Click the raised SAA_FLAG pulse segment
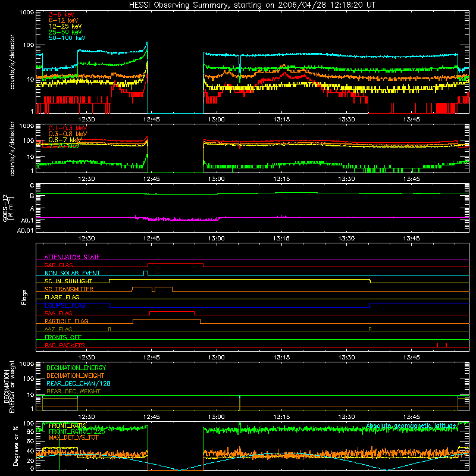The height and width of the screenshot is (476, 476). coord(172,312)
